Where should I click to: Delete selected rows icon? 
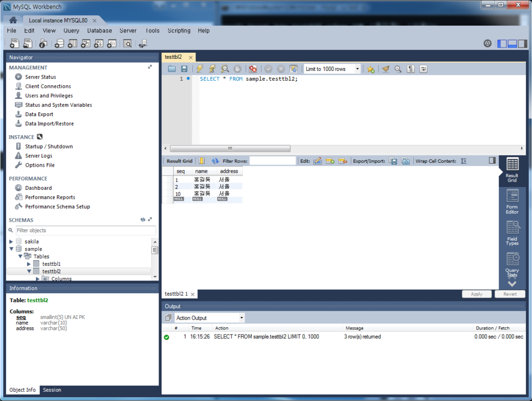click(343, 161)
